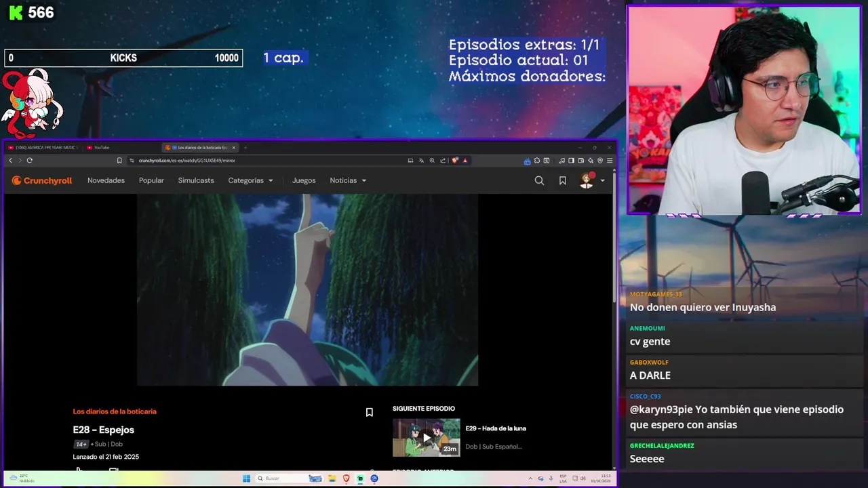Open File Explorer from taskbar
The image size is (868, 488).
tap(332, 479)
